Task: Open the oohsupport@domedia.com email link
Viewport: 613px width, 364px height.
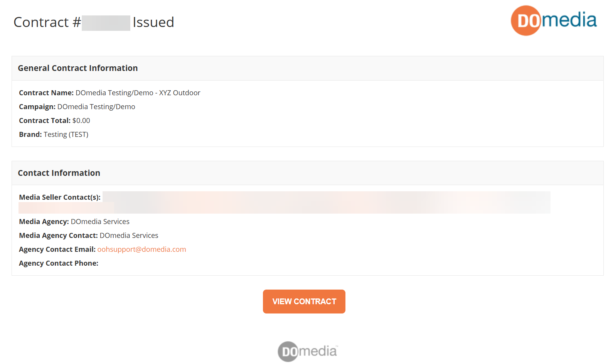Action: point(141,249)
